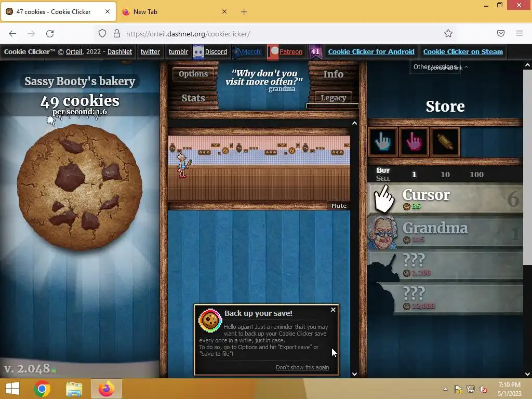Open the Info panel
The image size is (532, 399).
(x=333, y=74)
